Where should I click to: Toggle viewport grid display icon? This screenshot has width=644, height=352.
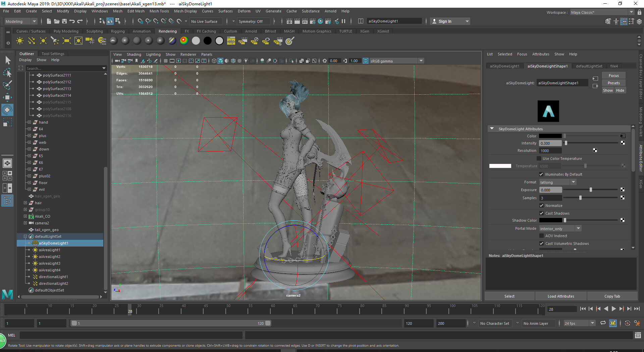point(166,61)
